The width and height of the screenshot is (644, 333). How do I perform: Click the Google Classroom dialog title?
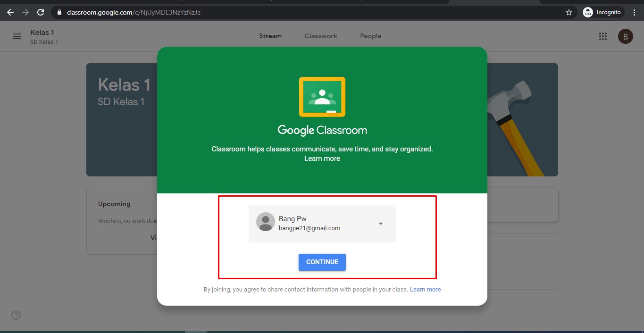322,130
